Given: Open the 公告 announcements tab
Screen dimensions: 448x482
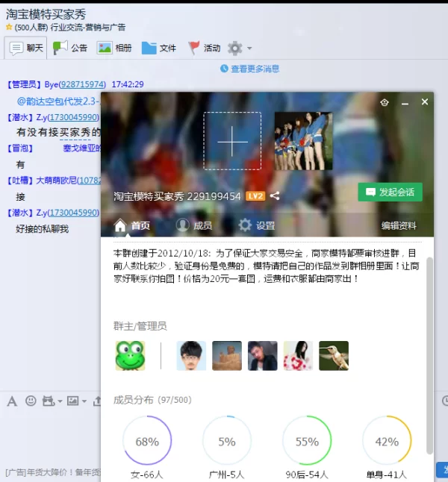Looking at the screenshot, I should (x=70, y=48).
